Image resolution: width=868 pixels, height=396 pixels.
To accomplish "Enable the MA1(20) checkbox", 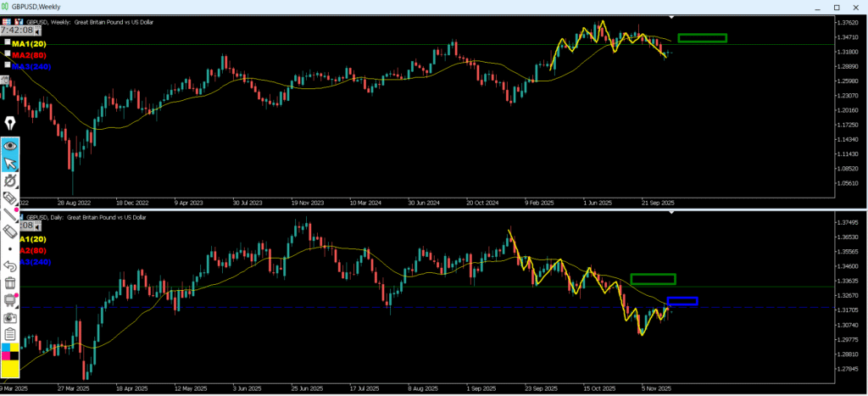I will click(x=7, y=42).
